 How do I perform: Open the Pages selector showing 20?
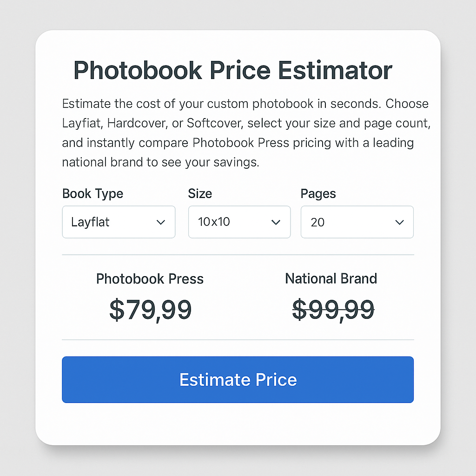(357, 222)
